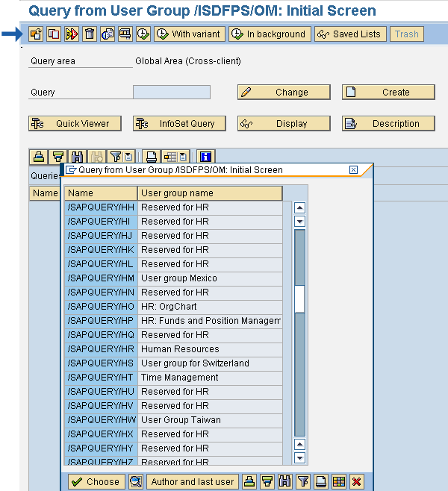Click the trash can delete icon in top toolbar
Screen dimensions: 448x491
[90, 34]
